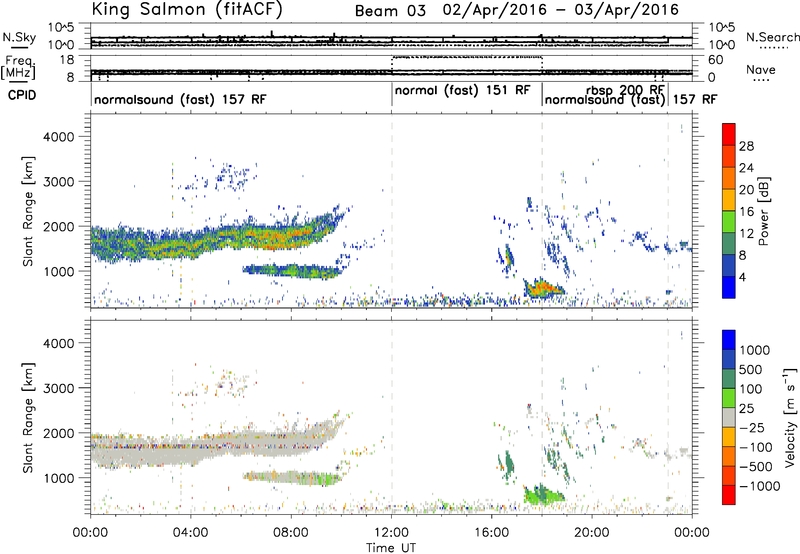Click the 'Freq. [MHz]' axis label
800x554 pixels.
click(x=18, y=68)
